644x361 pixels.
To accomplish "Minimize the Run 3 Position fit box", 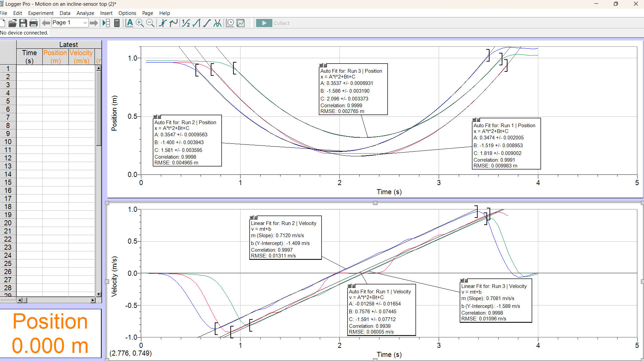I will [325, 65].
